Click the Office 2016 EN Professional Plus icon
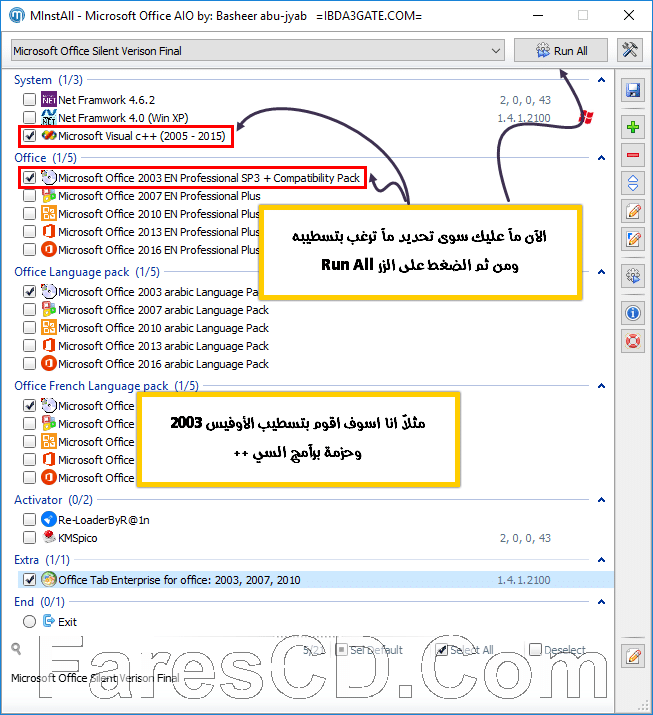This screenshot has width=653, height=715. tap(49, 250)
